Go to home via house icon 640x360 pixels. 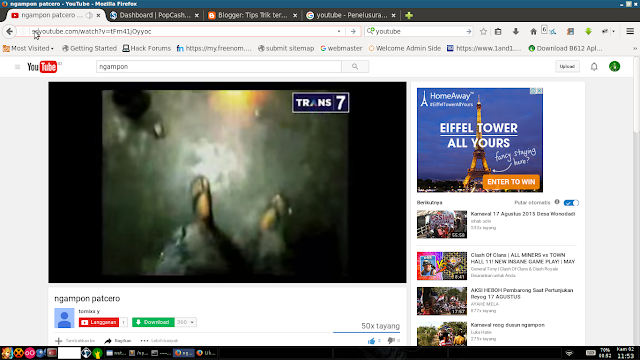[x=533, y=31]
